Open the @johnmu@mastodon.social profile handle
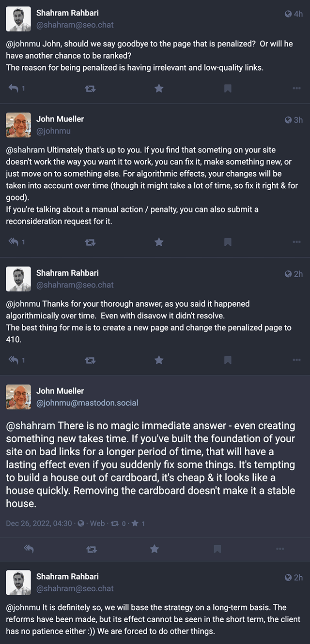This screenshot has width=310, height=644. pos(87,403)
